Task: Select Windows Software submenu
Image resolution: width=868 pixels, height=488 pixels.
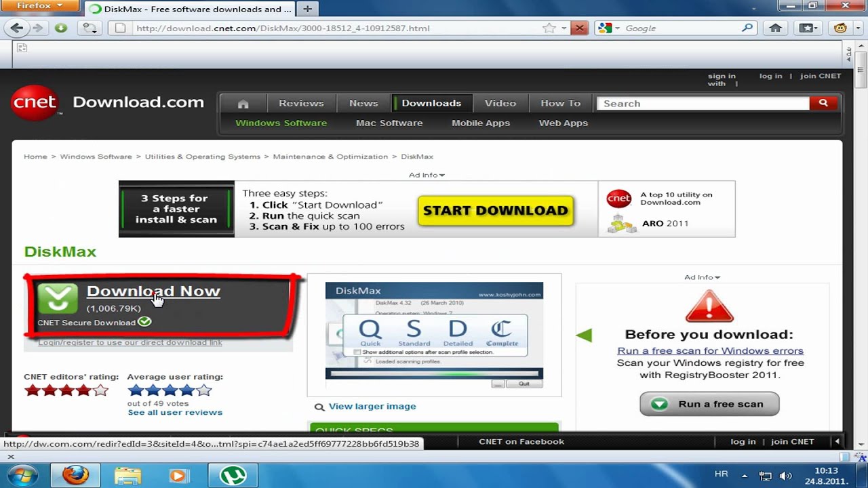Action: [x=281, y=123]
